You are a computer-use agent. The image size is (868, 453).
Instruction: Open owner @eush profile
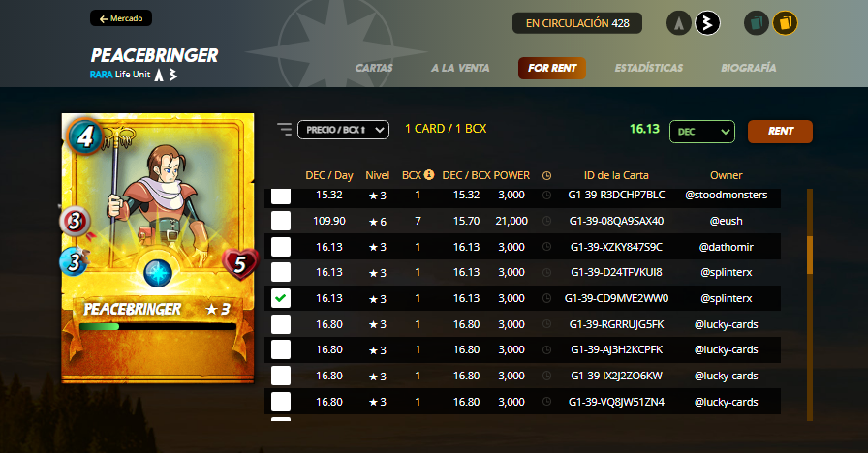(x=727, y=221)
